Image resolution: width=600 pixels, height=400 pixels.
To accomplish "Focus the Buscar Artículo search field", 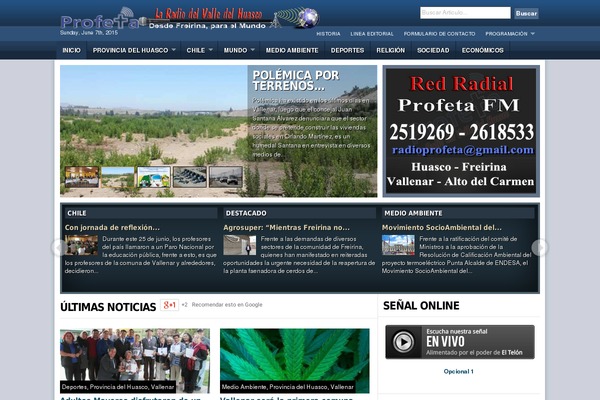I will pyautogui.click(x=465, y=13).
